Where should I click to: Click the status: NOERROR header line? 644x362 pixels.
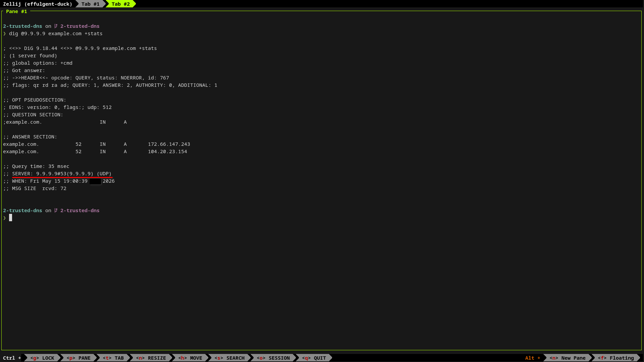86,78
